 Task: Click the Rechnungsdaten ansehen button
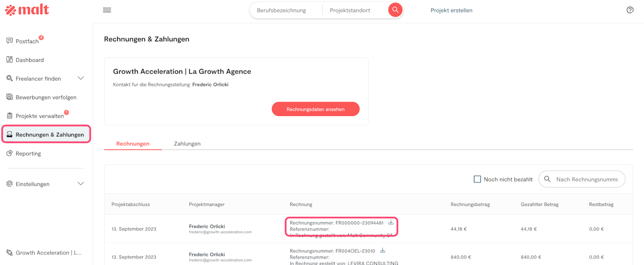(x=315, y=109)
